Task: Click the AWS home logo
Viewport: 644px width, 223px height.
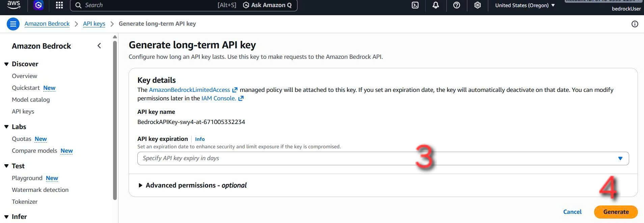Action: click(x=14, y=5)
